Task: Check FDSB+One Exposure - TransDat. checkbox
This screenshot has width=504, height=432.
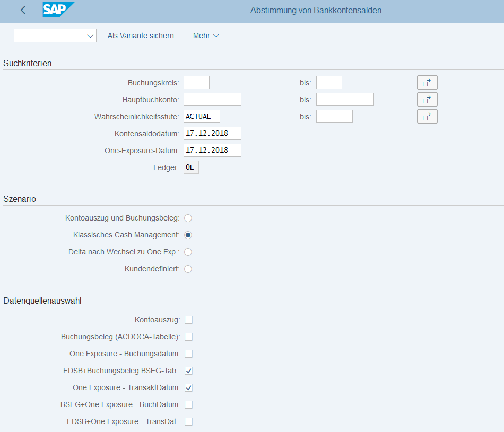Action: point(189,422)
